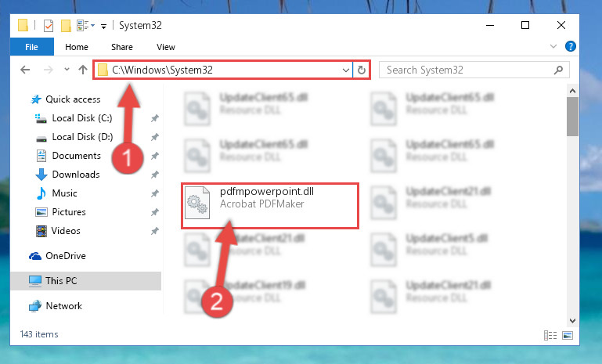This screenshot has height=364, width=602.
Task: Open the File menu
Action: point(32,47)
